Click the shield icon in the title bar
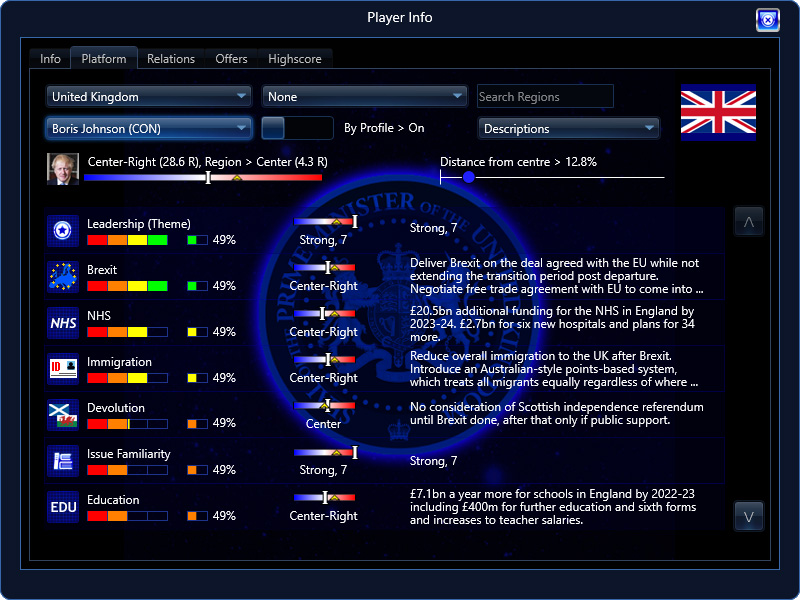 [x=767, y=19]
